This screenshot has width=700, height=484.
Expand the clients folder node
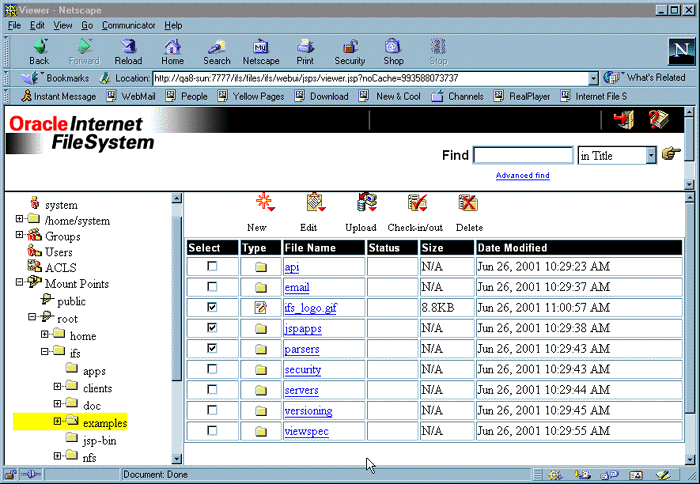tap(57, 386)
